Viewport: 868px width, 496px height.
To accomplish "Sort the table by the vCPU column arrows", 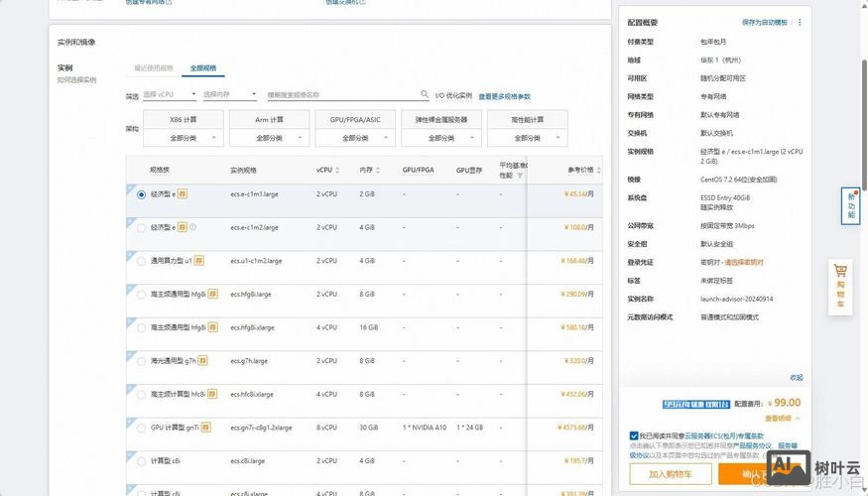I will (x=337, y=170).
